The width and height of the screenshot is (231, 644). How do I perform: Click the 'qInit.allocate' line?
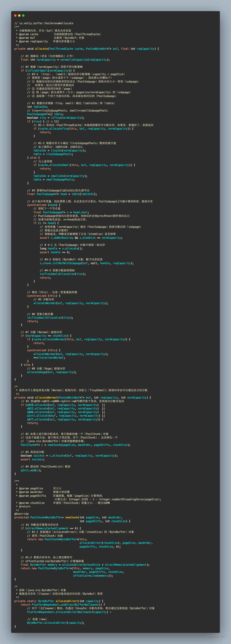[66, 416]
